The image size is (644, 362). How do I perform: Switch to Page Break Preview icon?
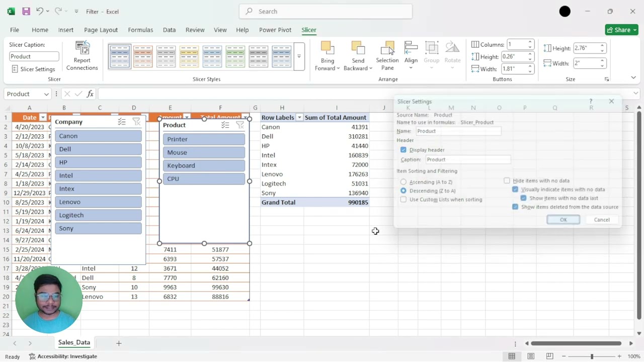550,356
